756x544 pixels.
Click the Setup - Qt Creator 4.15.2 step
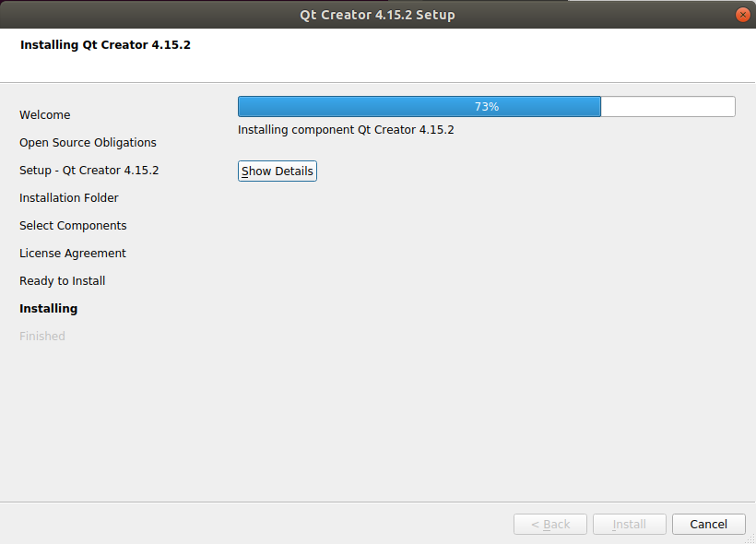click(x=89, y=171)
